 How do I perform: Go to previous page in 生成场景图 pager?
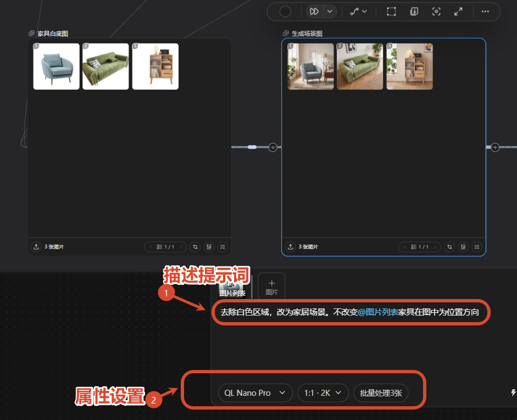pos(404,247)
